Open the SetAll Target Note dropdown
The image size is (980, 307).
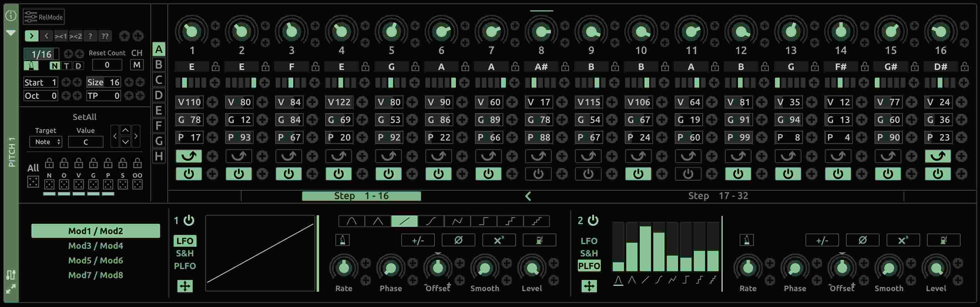coord(46,142)
